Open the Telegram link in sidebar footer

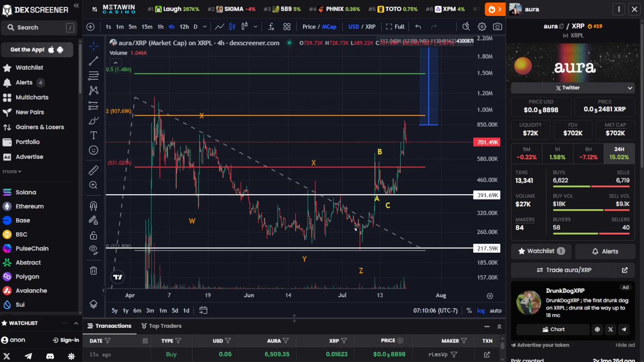tap(28, 356)
